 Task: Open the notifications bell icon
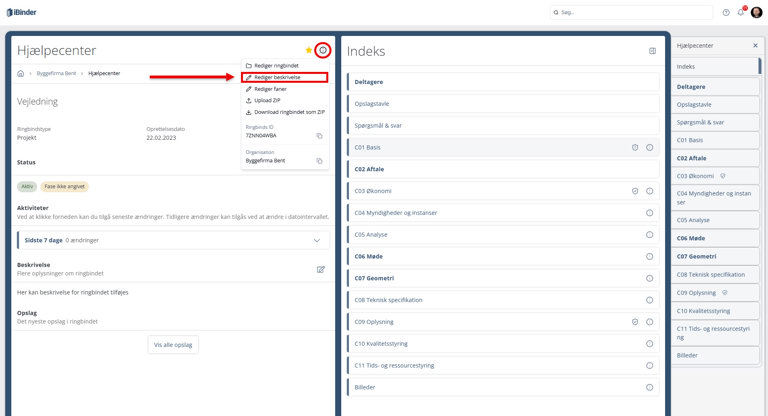coord(741,12)
